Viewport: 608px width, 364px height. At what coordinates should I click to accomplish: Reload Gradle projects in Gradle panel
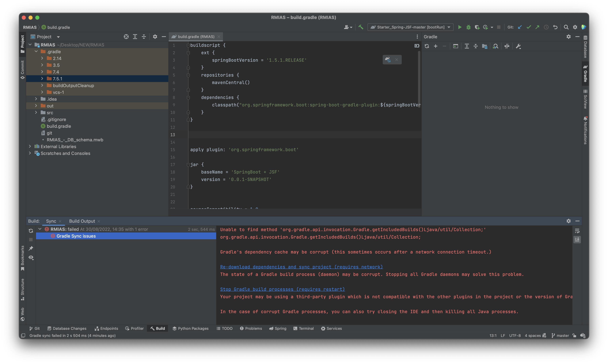427,46
